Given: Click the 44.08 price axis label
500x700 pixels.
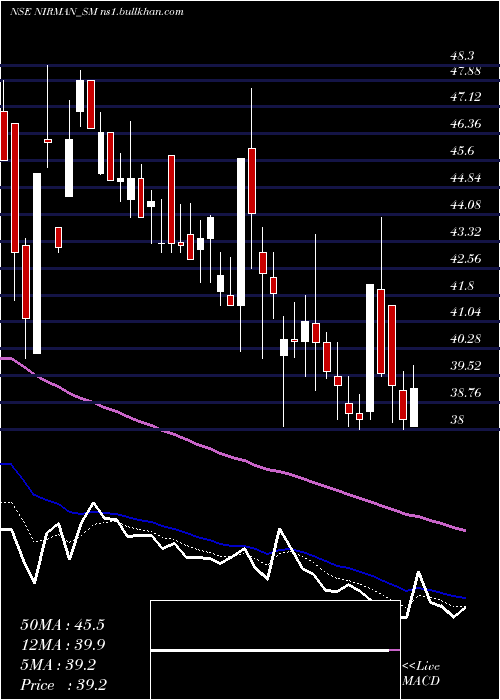Looking at the screenshot, I should pyautogui.click(x=465, y=205).
